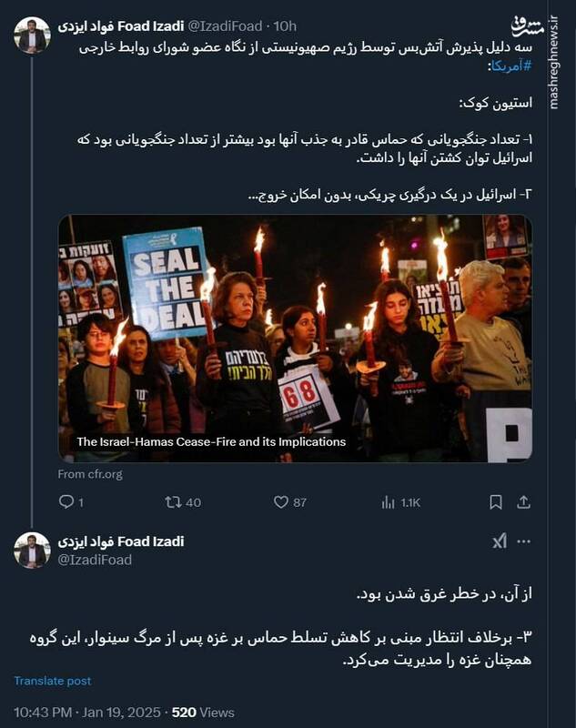Image resolution: width=576 pixels, height=728 pixels.
Task: Click the reply icon with count 1
Action: (71, 502)
